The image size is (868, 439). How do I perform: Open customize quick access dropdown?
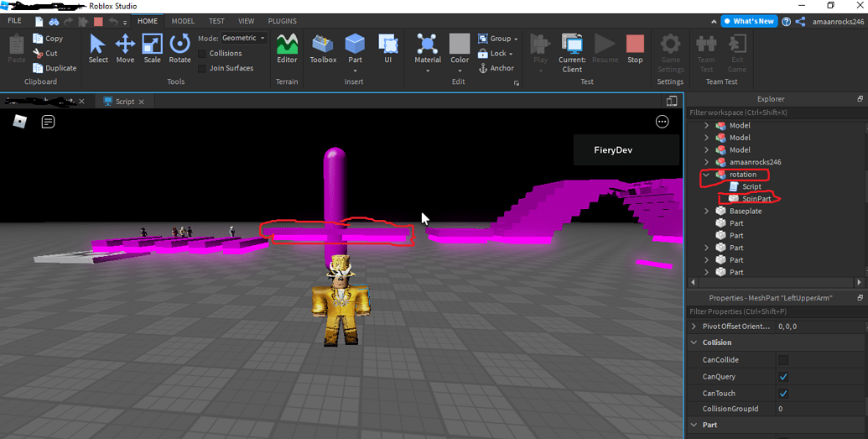[125, 22]
